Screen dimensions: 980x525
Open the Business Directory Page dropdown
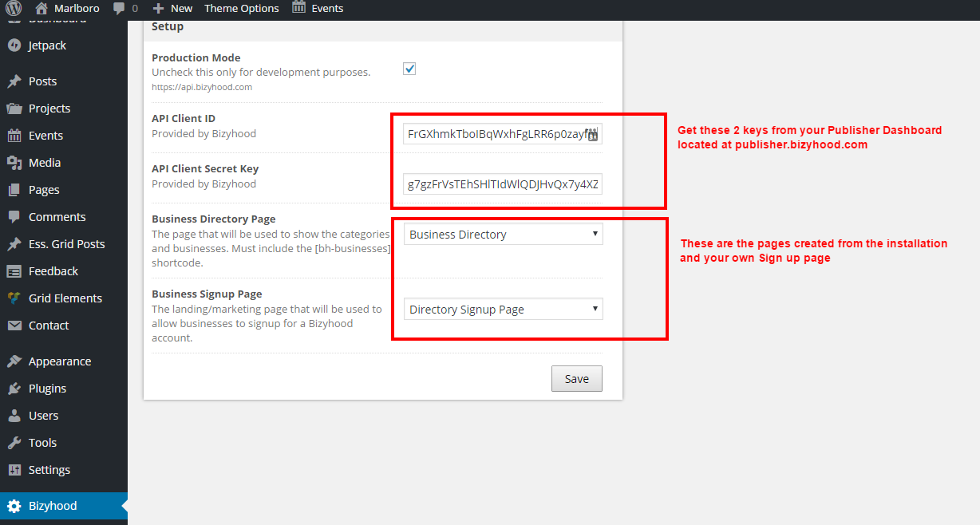[x=503, y=235]
